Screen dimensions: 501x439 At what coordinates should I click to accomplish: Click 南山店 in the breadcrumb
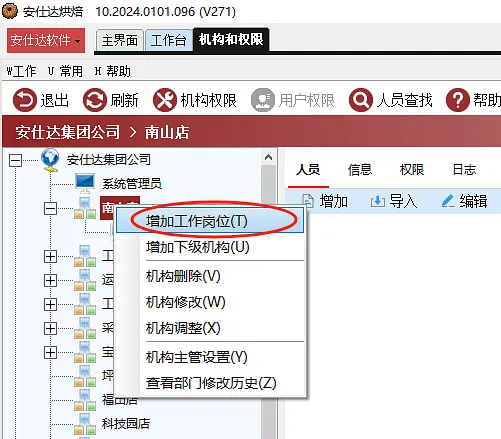167,132
